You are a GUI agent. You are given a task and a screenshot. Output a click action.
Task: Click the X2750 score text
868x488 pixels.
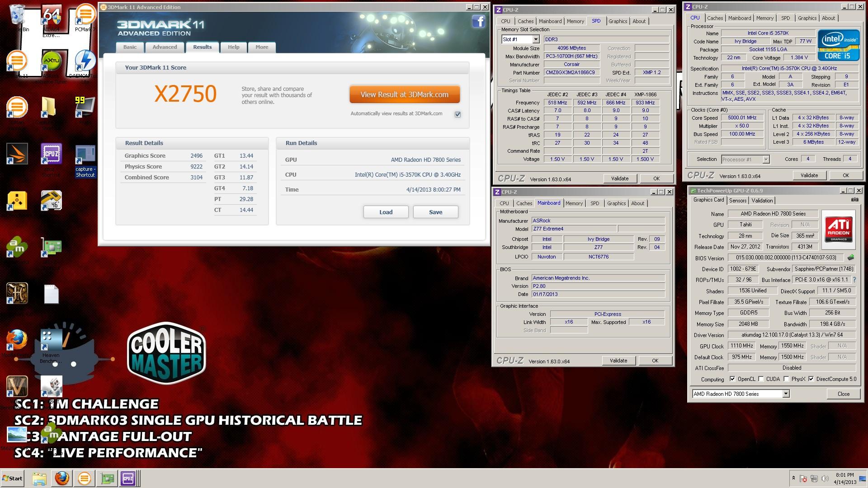185,94
